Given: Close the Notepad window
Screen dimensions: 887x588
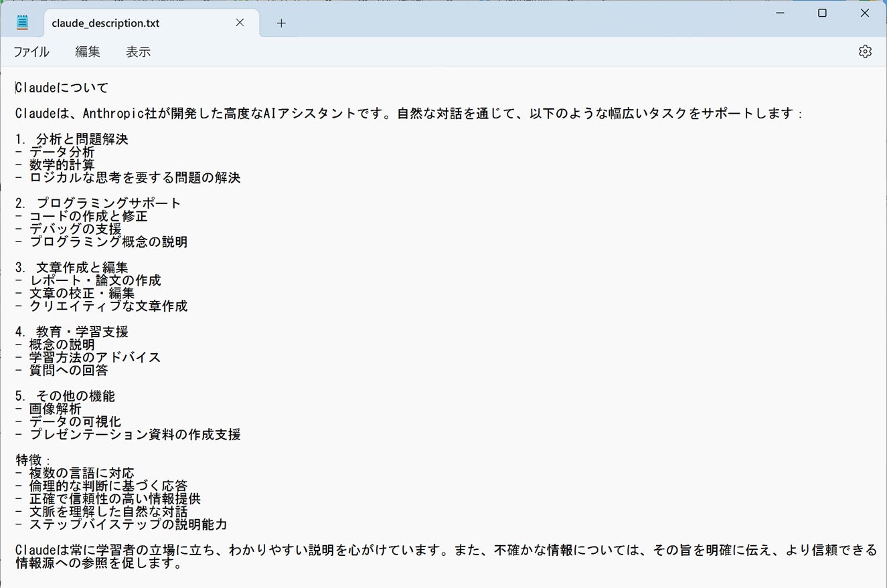Looking at the screenshot, I should coord(864,13).
